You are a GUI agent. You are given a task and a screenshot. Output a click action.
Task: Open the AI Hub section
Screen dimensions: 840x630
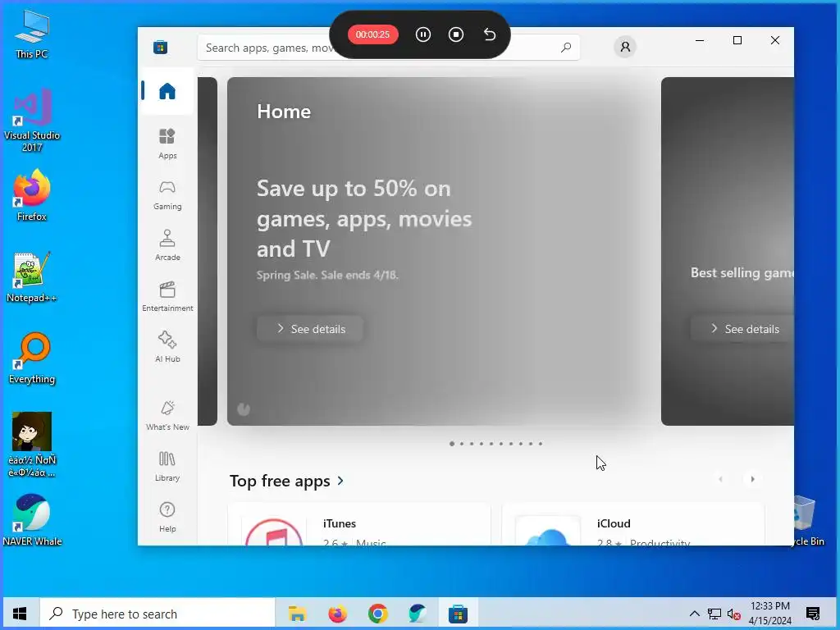click(167, 347)
